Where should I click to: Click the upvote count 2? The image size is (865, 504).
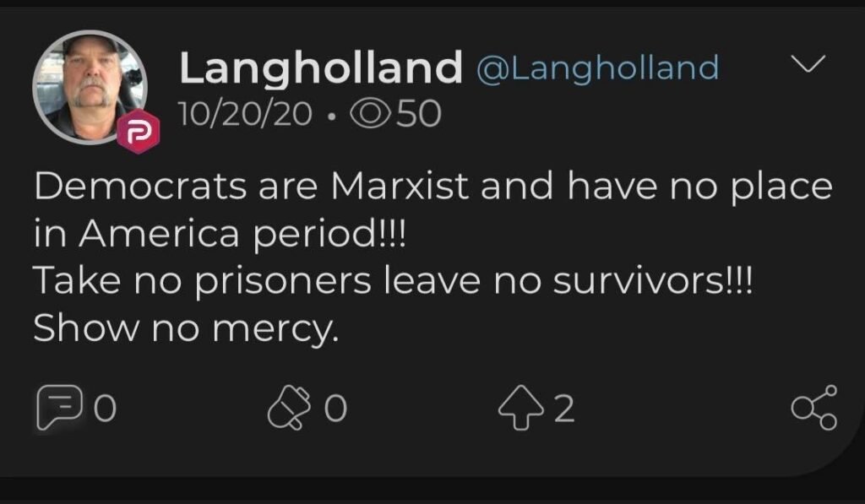564,409
